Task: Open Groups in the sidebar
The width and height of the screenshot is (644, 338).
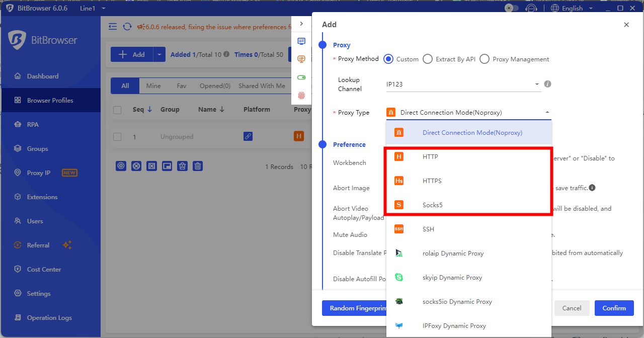Action: click(x=50, y=148)
